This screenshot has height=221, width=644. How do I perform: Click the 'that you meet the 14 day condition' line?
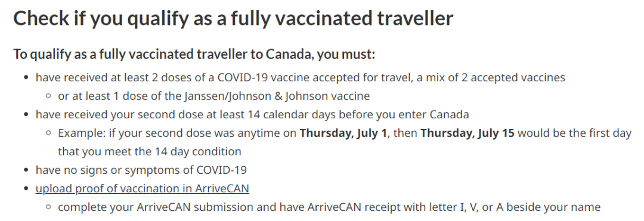coord(150,152)
